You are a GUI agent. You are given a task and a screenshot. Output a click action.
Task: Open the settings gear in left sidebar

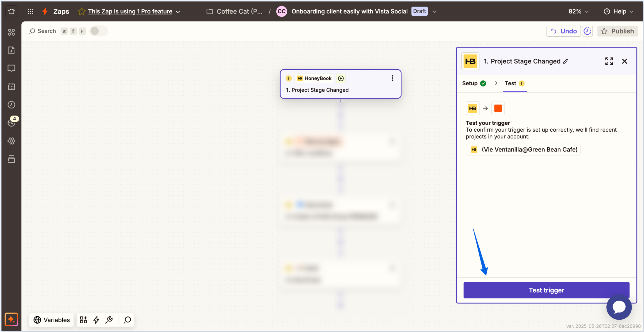click(x=11, y=141)
